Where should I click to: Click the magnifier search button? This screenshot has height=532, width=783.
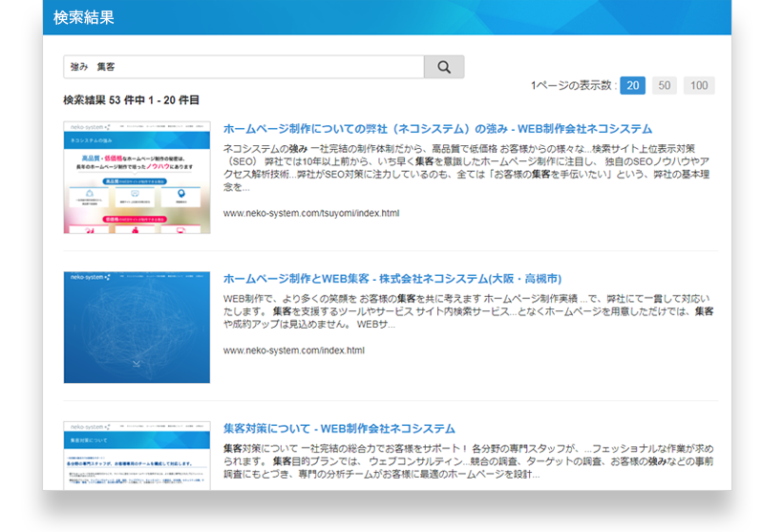(x=444, y=67)
